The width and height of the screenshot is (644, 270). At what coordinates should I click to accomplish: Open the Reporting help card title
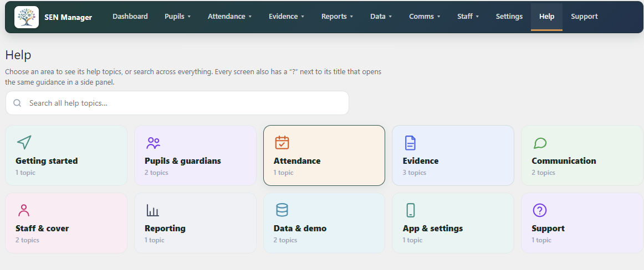point(165,228)
